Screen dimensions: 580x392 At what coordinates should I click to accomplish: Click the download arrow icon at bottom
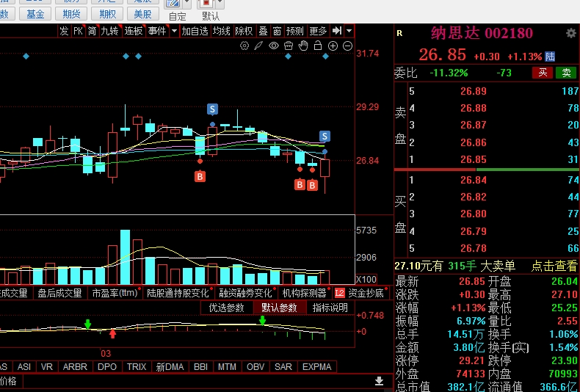coord(379,381)
